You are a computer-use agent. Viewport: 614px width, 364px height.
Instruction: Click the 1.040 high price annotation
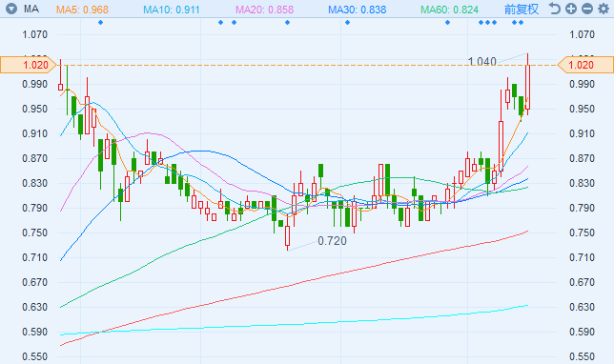tap(482, 61)
